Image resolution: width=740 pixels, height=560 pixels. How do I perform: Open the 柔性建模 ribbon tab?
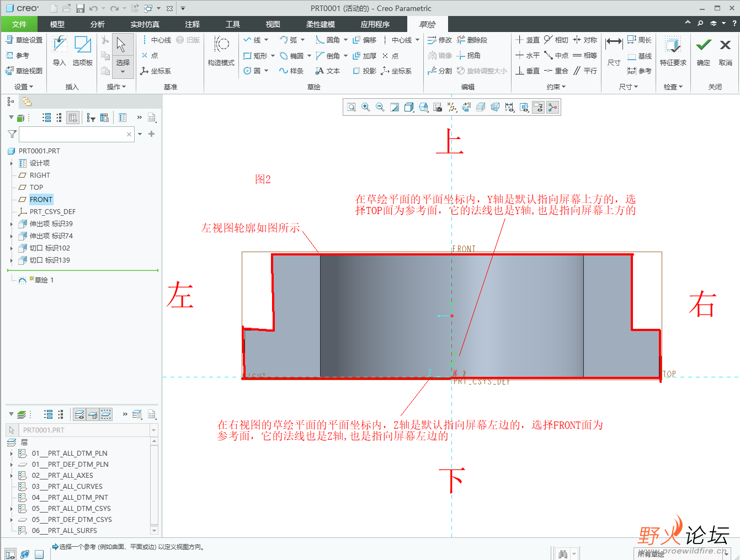(x=321, y=24)
